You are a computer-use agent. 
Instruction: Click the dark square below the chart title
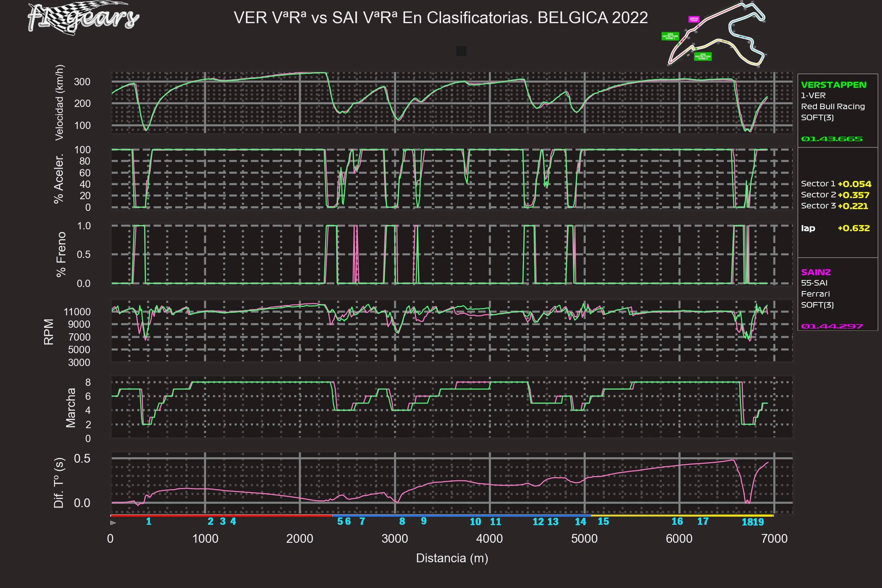(x=461, y=51)
